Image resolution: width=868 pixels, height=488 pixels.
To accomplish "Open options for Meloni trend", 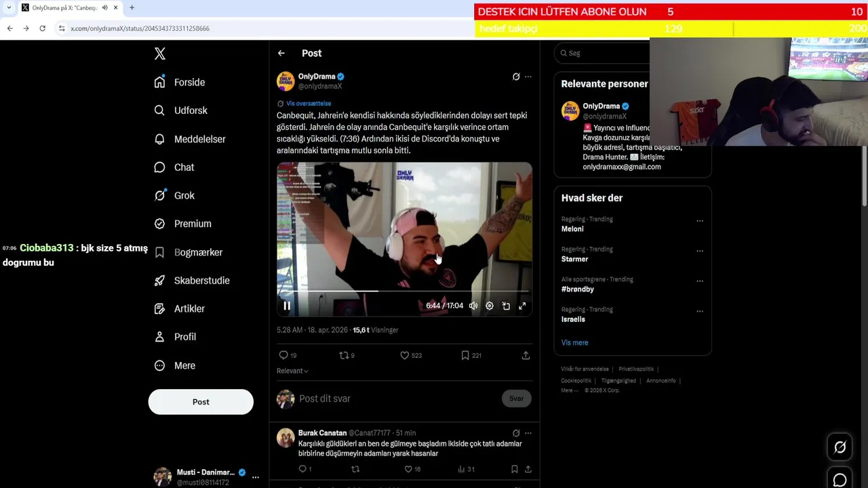I will [700, 221].
